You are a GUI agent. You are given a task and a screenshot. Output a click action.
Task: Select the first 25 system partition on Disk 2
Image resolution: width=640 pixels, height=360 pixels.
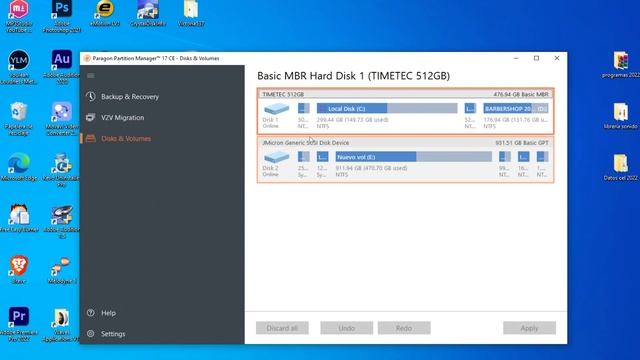click(303, 157)
